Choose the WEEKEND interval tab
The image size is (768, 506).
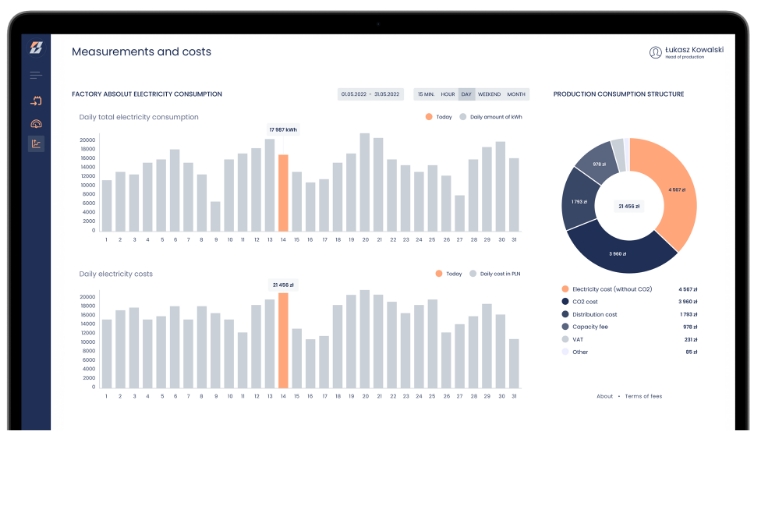click(489, 94)
